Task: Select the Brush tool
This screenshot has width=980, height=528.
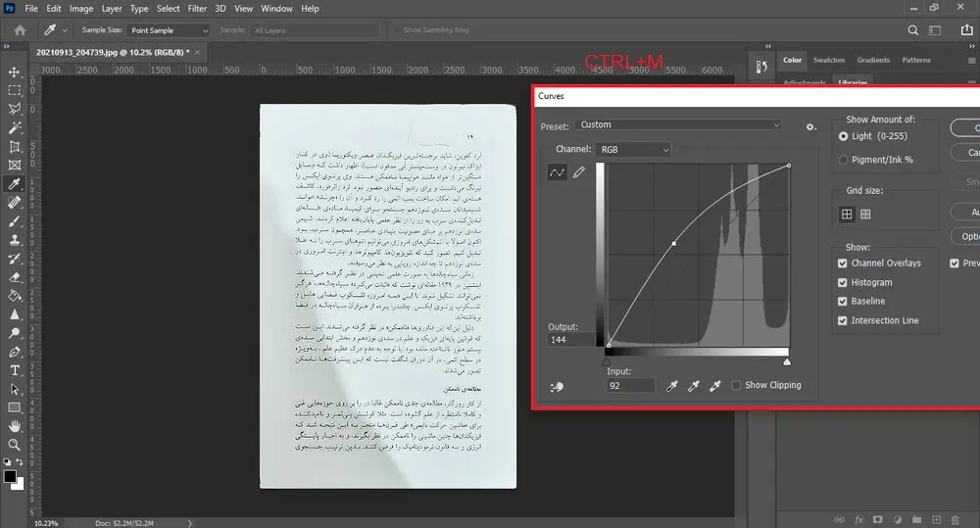Action: click(15, 221)
